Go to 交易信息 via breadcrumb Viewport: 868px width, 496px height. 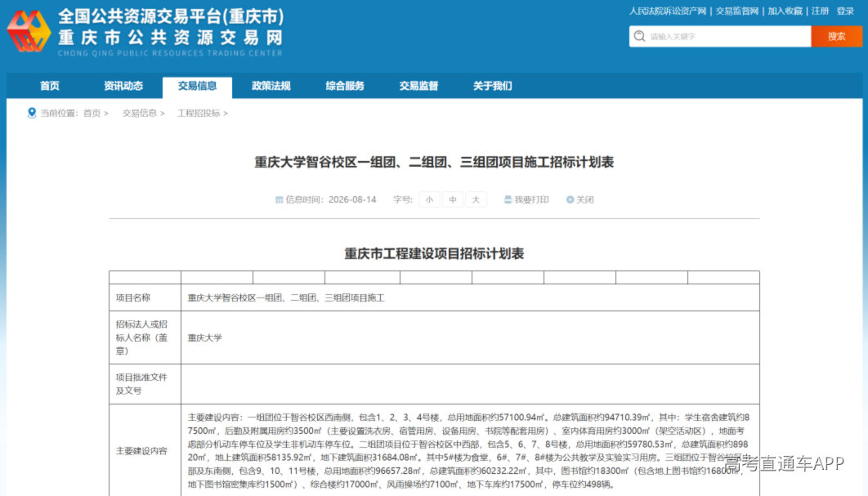[140, 113]
